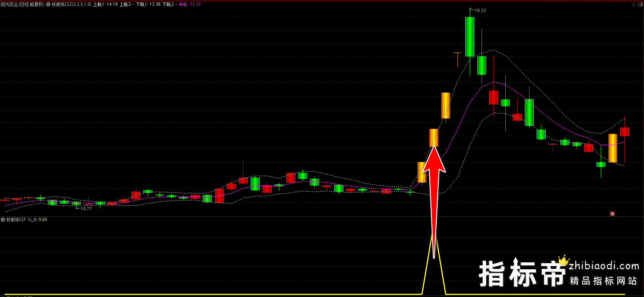Click the 上轨1: 14.19 value
The width and height of the screenshot is (644, 297).
coord(106,4)
